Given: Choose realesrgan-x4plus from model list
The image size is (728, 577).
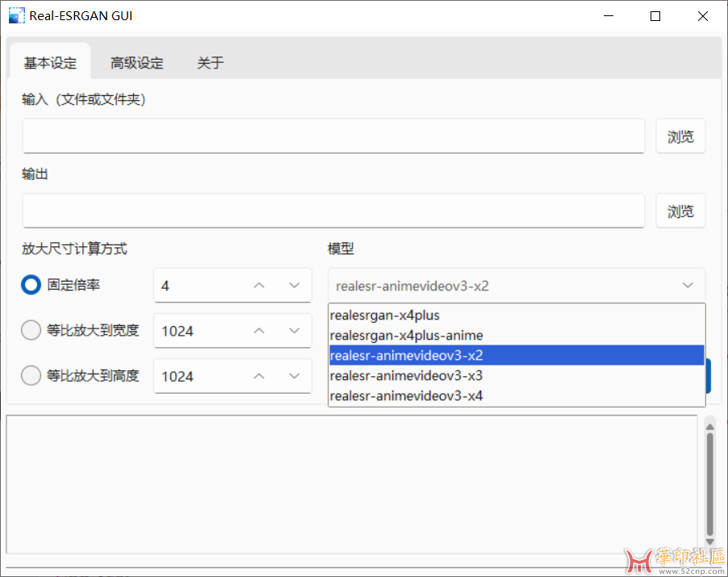Looking at the screenshot, I should tap(517, 316).
